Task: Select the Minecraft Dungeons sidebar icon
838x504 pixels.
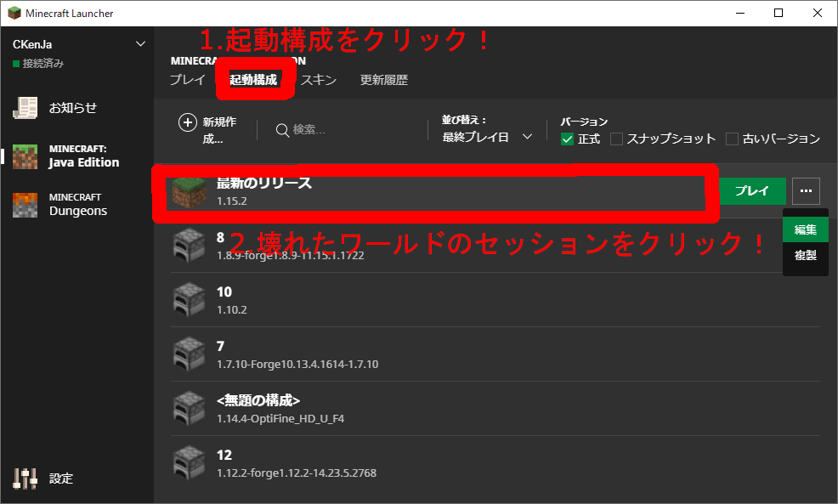Action: pos(25,205)
